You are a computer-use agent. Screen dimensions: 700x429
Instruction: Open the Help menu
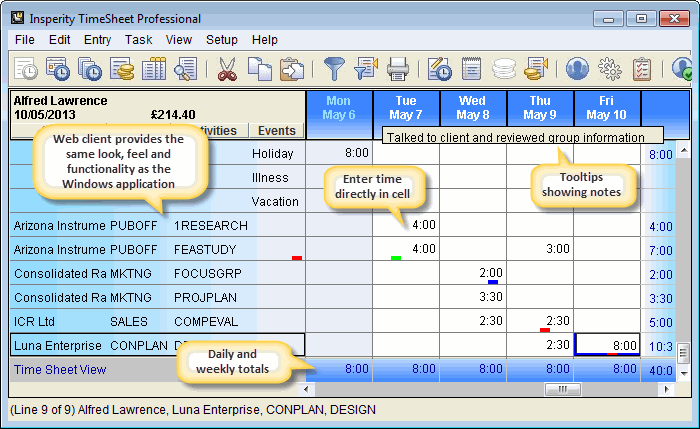pyautogui.click(x=265, y=40)
